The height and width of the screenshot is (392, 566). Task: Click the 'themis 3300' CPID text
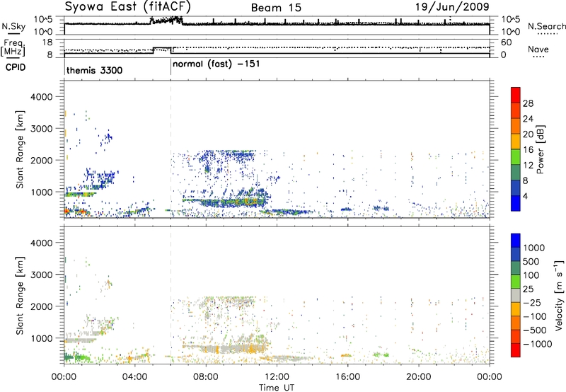(x=94, y=70)
